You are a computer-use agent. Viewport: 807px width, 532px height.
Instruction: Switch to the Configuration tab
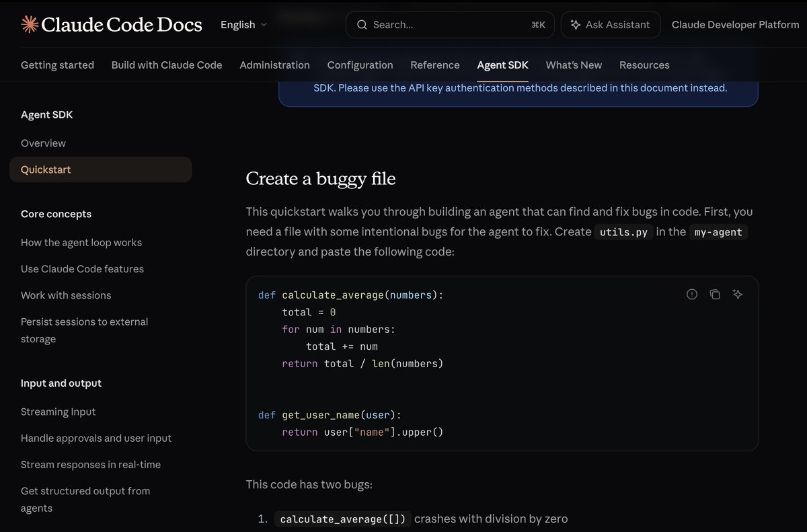coord(360,65)
